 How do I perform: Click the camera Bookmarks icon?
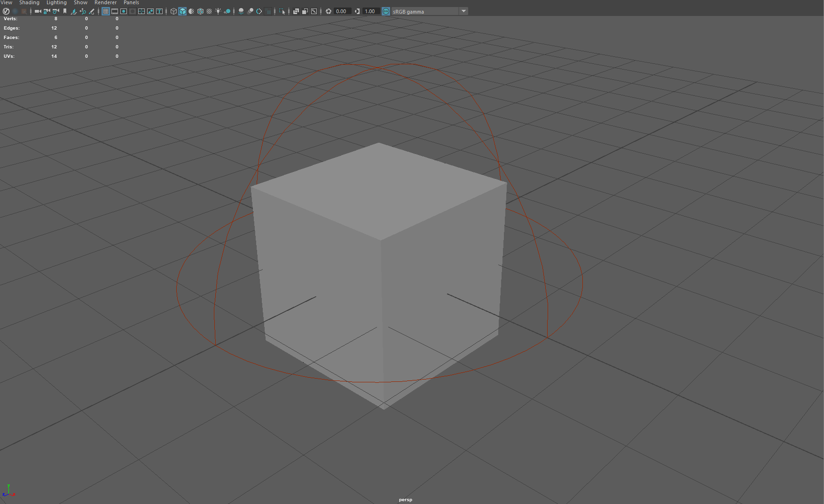point(65,11)
